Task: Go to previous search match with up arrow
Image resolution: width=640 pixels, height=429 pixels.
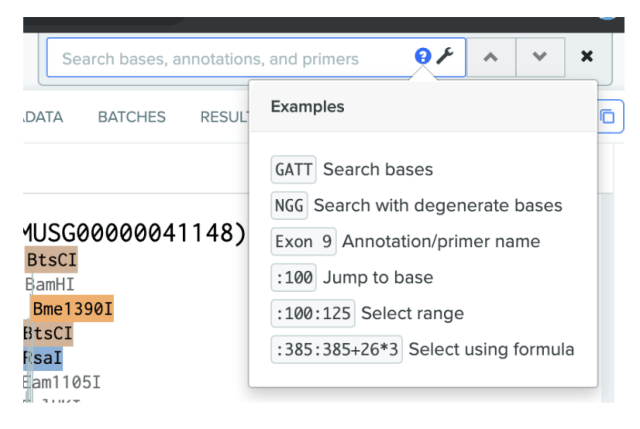Action: pos(491,58)
